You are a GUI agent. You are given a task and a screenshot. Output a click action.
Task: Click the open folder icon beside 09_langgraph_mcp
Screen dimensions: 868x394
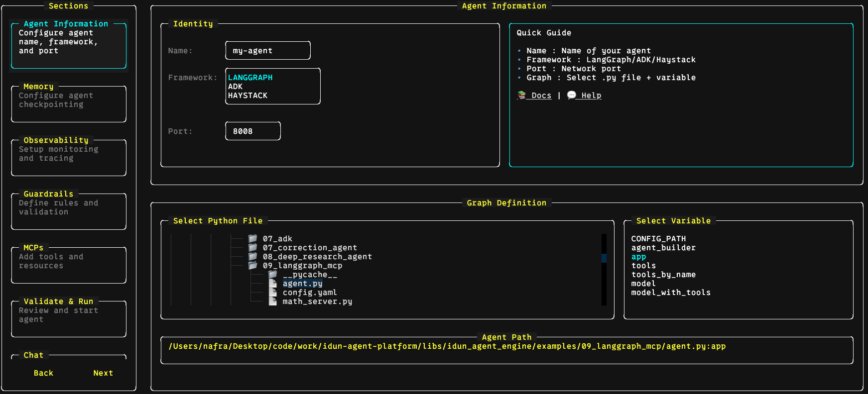pos(253,266)
